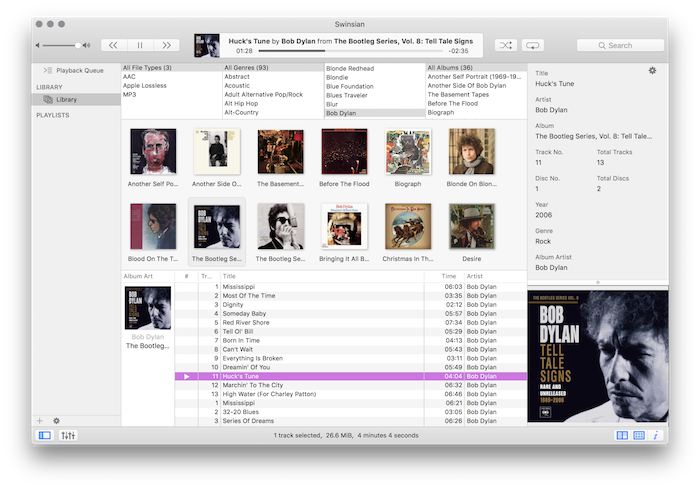This screenshot has height=489, width=700.
Task: Click the Genre value Rock
Action: pos(543,241)
